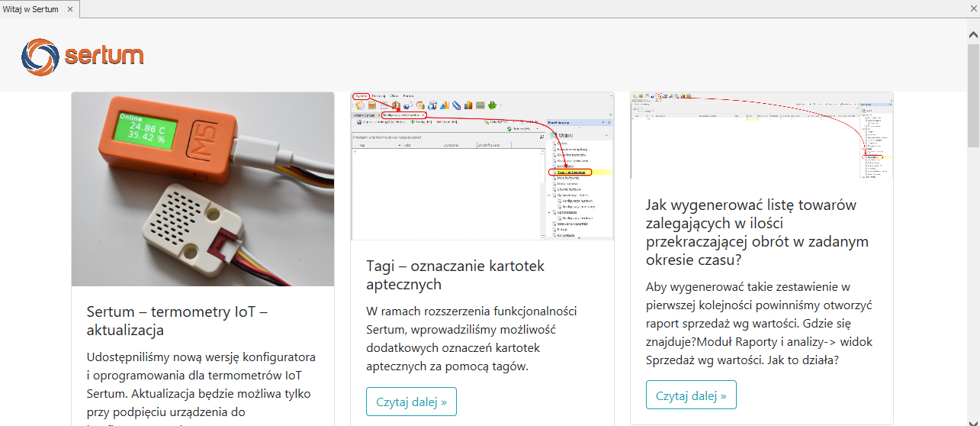
Task: Select the Witaj w Sertum tab
Action: (x=31, y=9)
